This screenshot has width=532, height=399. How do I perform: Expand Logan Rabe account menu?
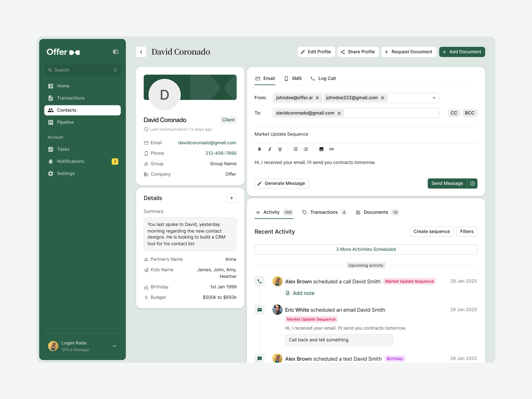coord(114,346)
